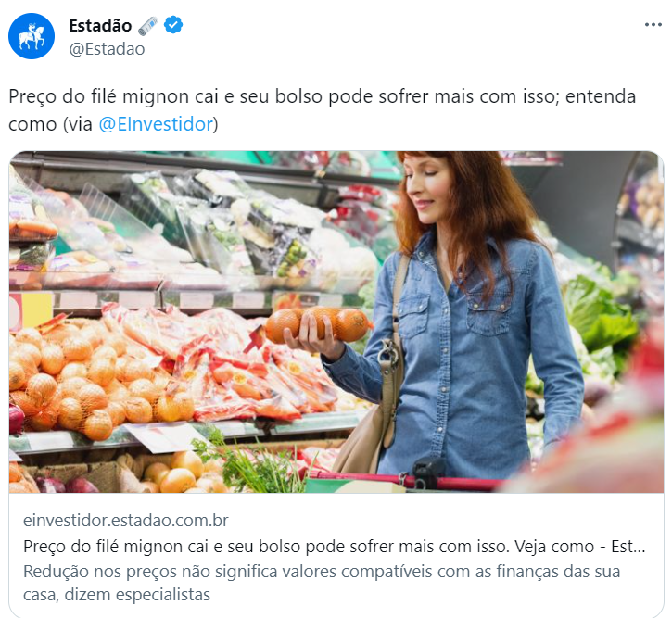Click the card description starting with Redução
Image resolution: width=672 pixels, height=618 pixels.
(322, 583)
